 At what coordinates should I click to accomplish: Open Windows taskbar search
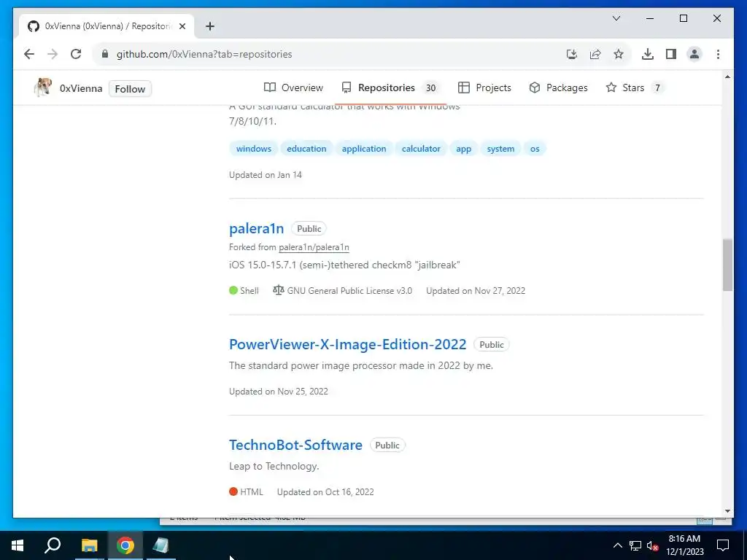click(x=53, y=545)
